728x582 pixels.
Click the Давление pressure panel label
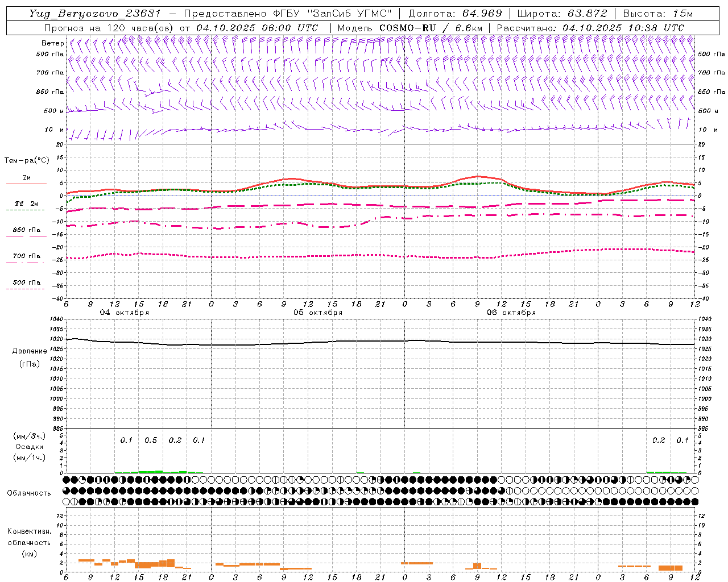pyautogui.click(x=30, y=351)
